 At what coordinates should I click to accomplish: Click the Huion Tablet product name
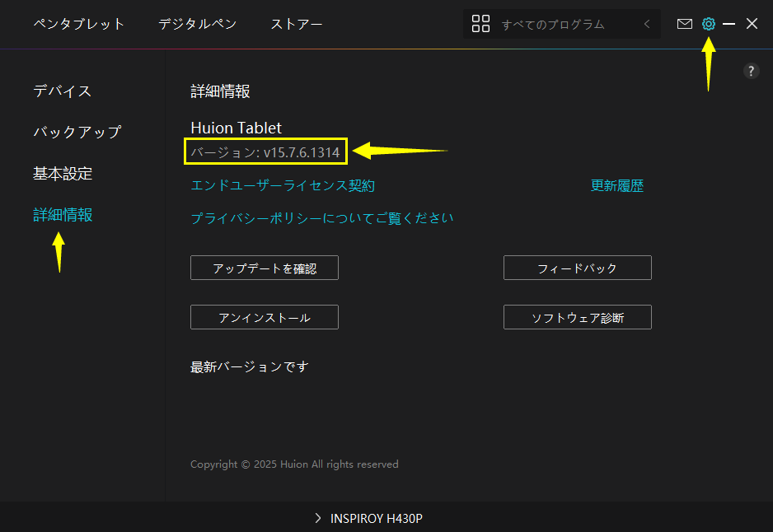click(x=236, y=128)
